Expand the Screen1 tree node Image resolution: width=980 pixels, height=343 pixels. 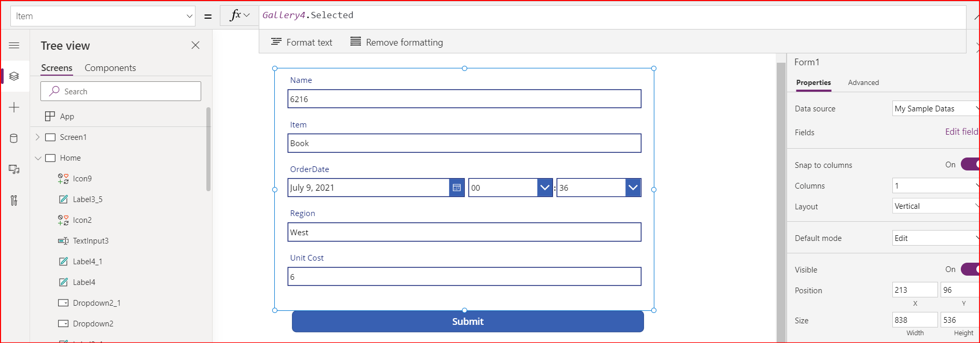coord(37,137)
